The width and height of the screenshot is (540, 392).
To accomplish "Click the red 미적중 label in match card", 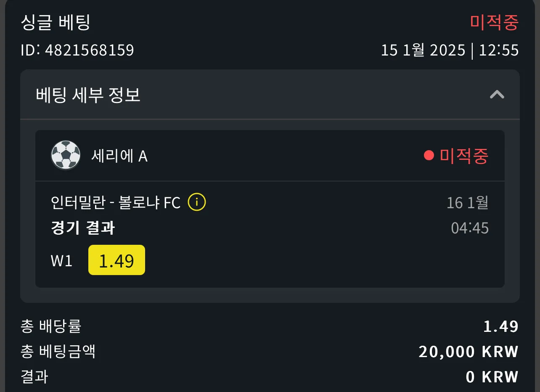I will coord(464,156).
